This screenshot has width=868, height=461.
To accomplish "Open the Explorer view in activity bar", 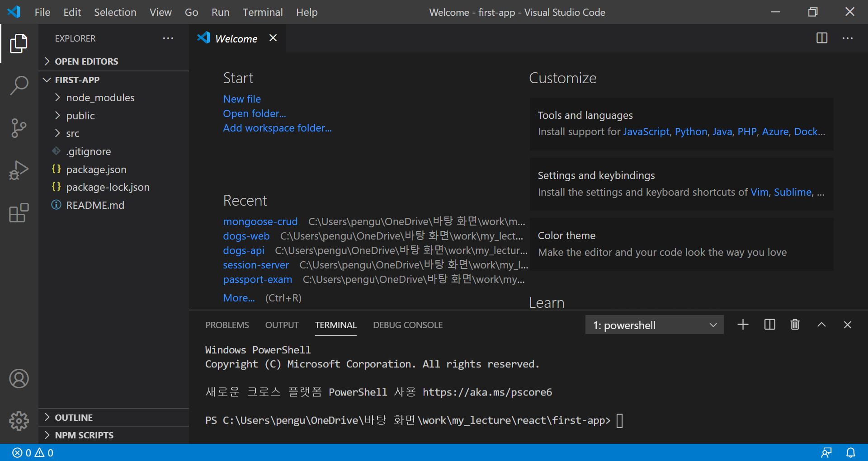I will [19, 43].
